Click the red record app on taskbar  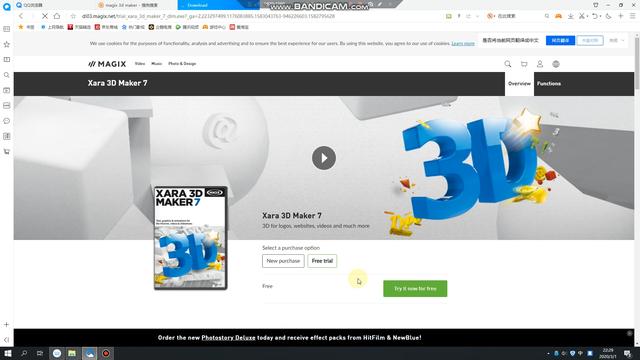(x=106, y=353)
